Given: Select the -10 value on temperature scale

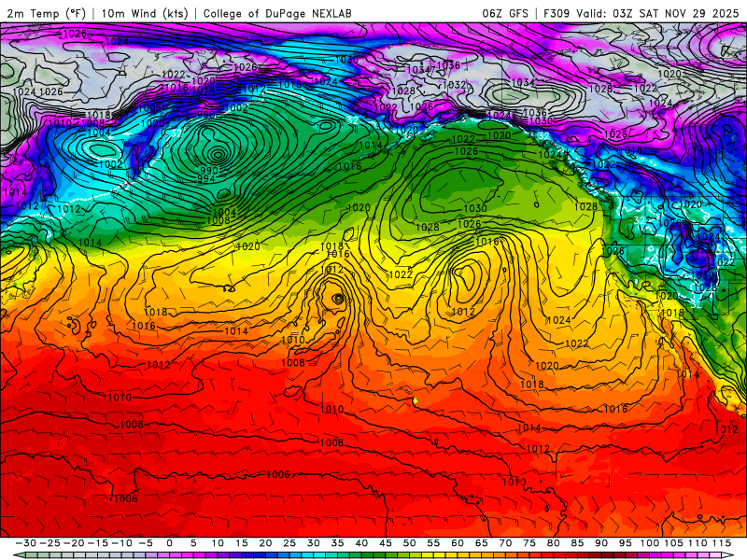Looking at the screenshot, I should click(x=121, y=543).
